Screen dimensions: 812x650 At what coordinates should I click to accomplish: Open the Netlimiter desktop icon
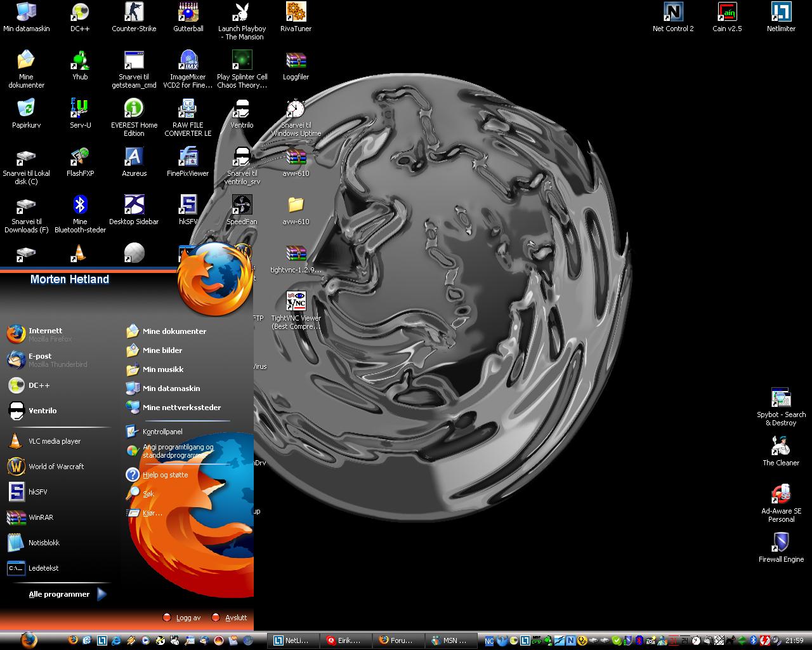coord(781,17)
